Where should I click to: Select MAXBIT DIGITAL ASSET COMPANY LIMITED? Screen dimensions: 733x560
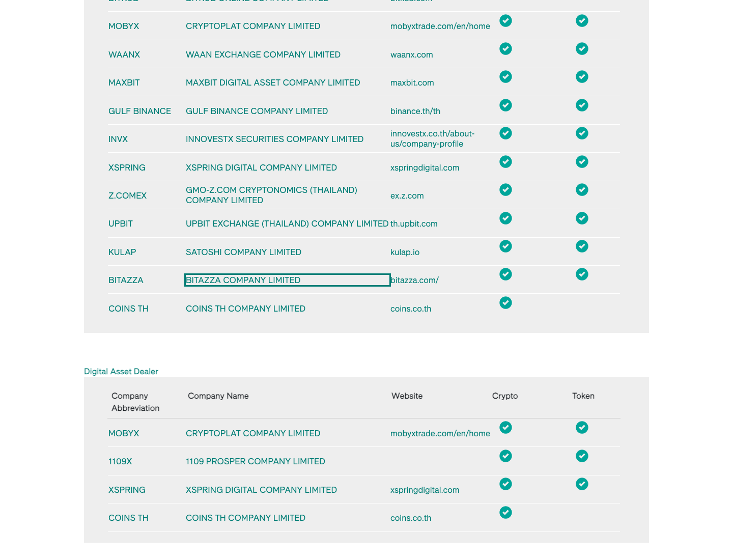273,82
